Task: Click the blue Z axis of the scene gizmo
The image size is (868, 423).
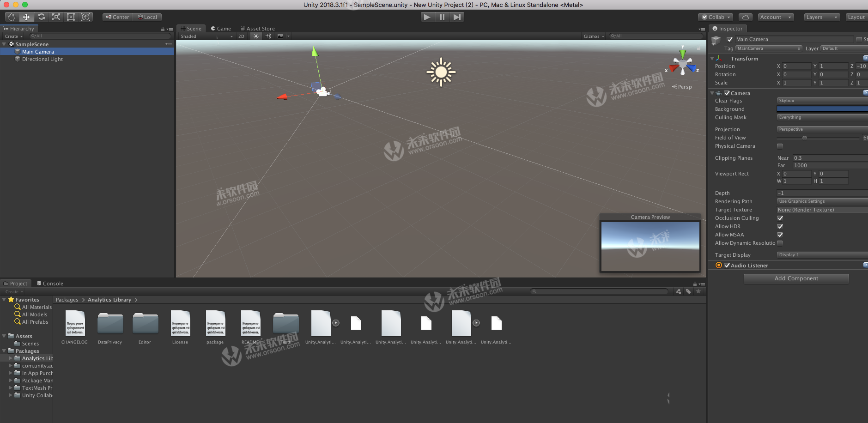Action: pyautogui.click(x=691, y=68)
